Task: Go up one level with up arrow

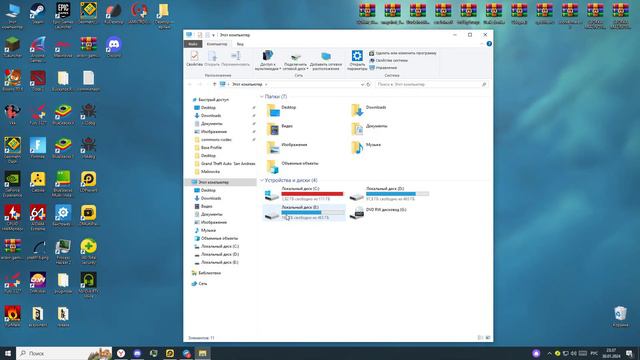Action: [214, 84]
